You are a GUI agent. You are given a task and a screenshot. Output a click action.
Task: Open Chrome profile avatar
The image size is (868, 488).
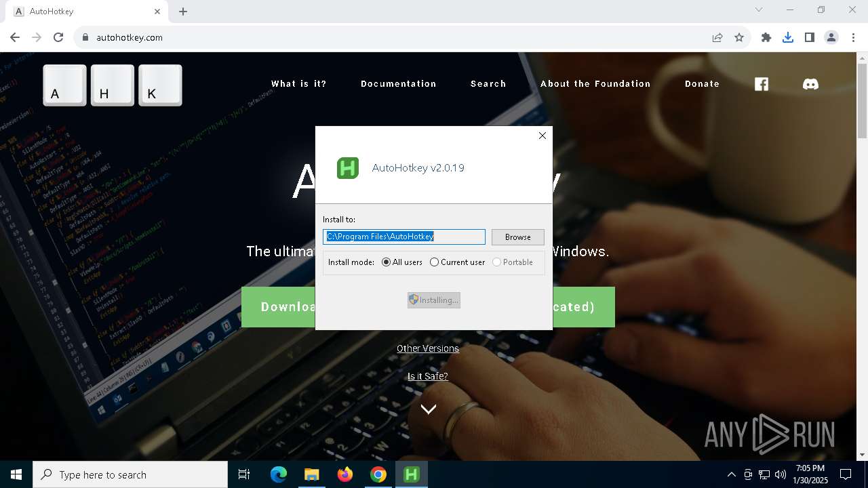[x=831, y=37]
